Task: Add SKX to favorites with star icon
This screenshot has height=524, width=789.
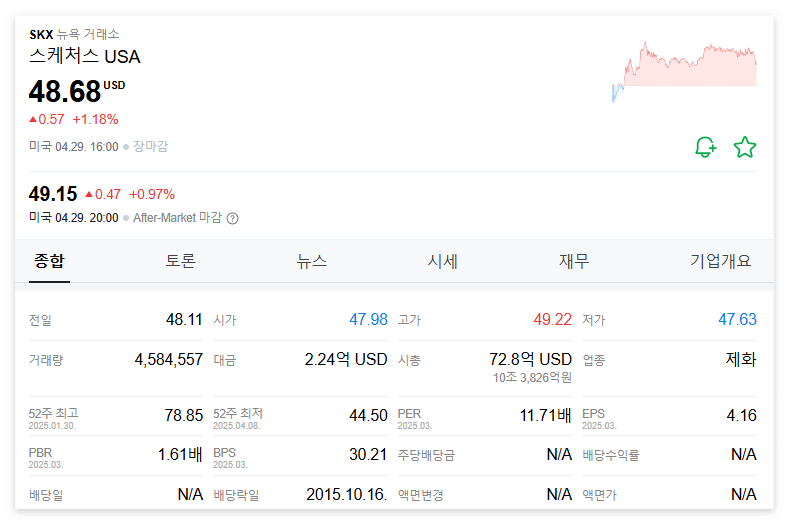Action: pyautogui.click(x=745, y=147)
